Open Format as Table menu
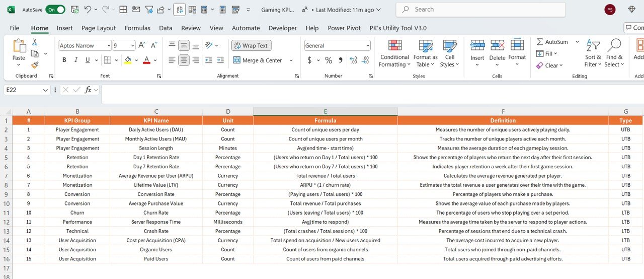 point(426,53)
